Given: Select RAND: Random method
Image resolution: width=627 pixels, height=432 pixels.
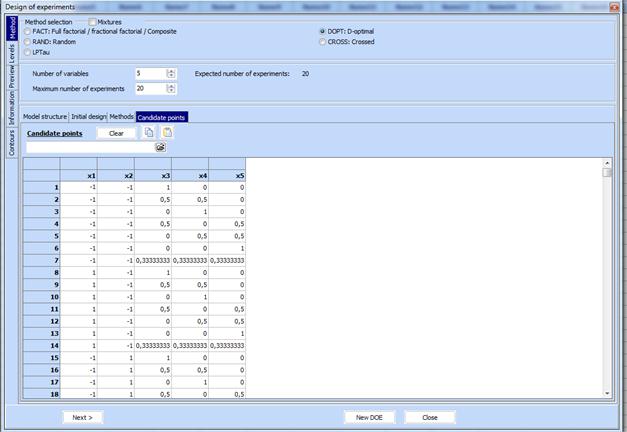Looking at the screenshot, I should pos(27,41).
